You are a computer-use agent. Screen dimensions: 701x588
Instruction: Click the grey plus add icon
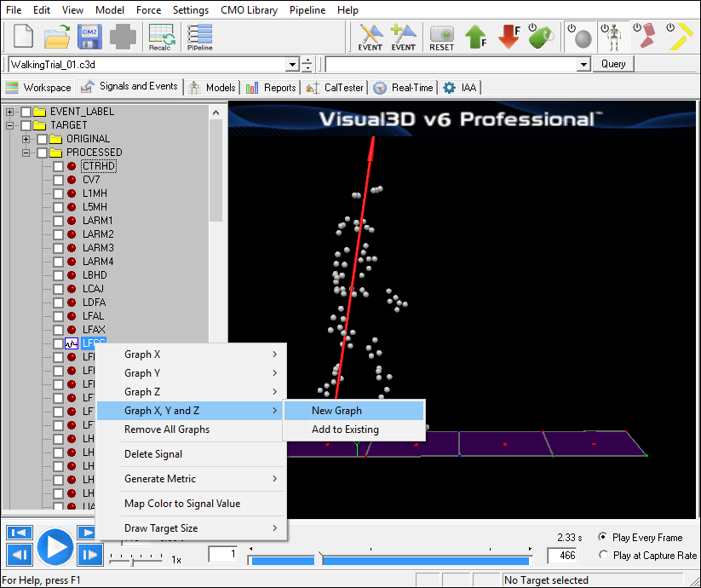pos(123,37)
